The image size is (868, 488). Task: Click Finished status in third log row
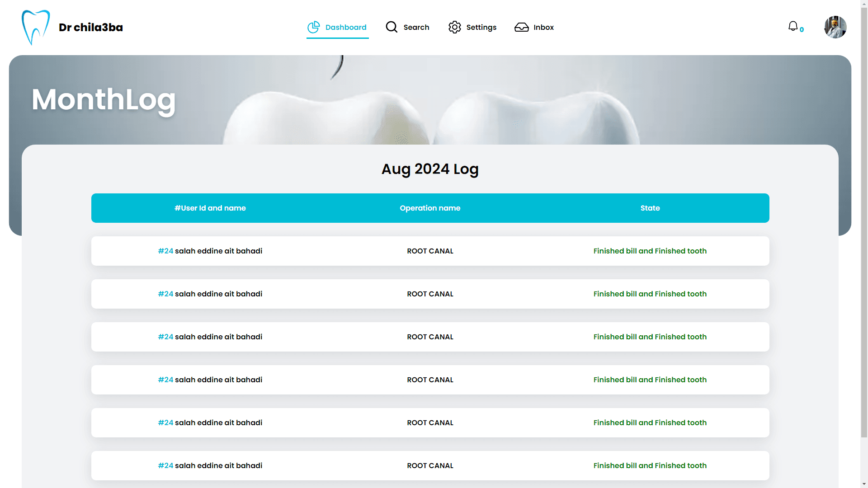(x=650, y=337)
